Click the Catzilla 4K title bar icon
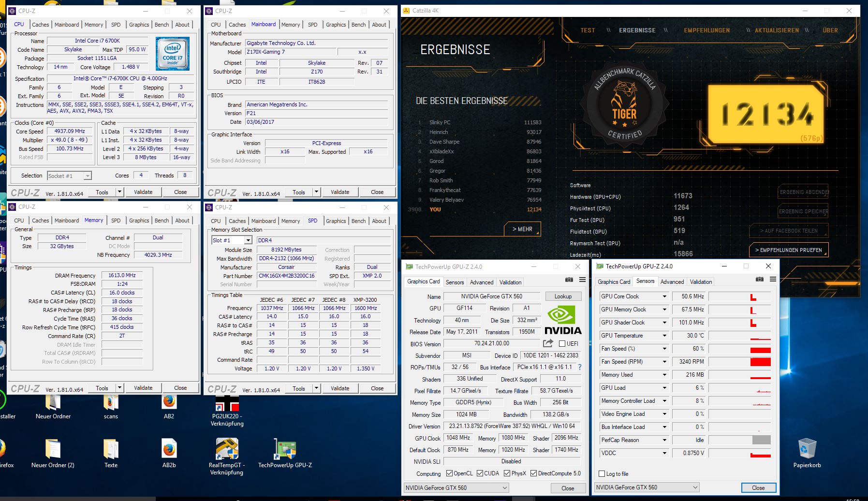The image size is (868, 501). point(406,11)
